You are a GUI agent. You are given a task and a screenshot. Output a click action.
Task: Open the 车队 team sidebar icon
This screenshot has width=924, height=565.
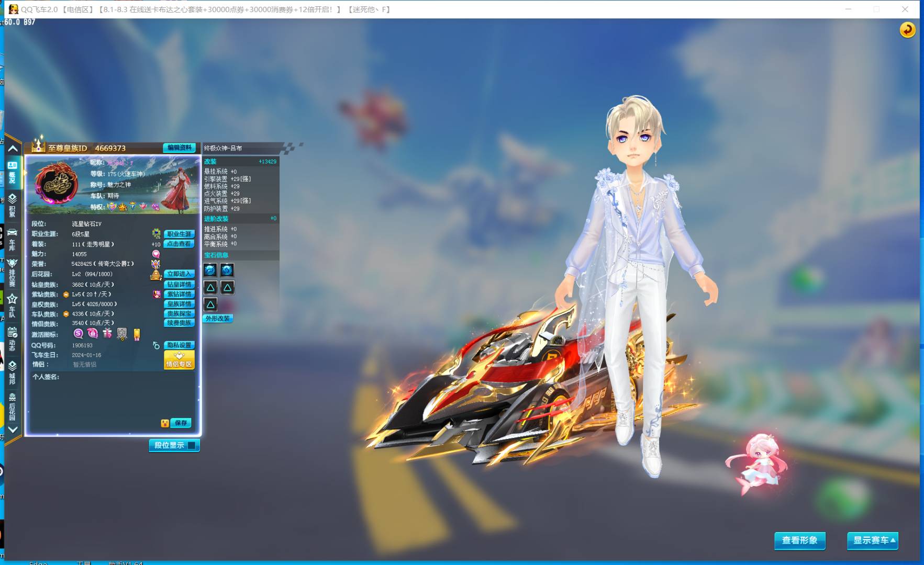click(12, 306)
